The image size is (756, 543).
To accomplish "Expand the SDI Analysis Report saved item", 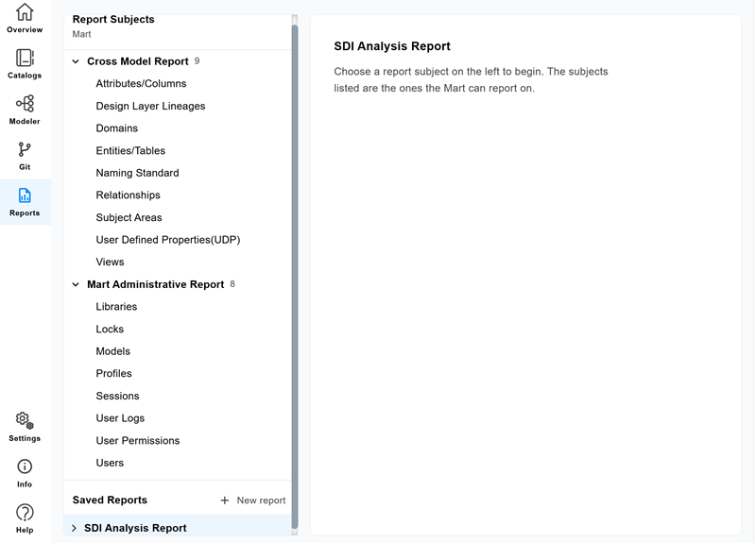I will tap(75, 529).
